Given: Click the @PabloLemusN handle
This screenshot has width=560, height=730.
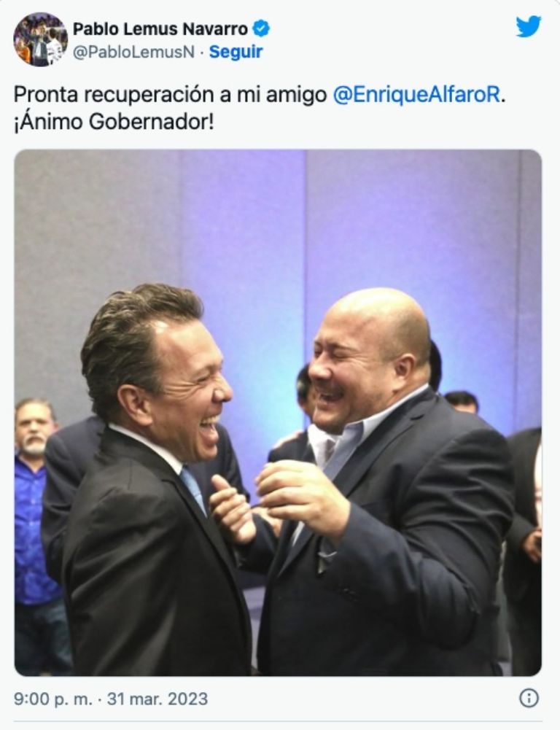Looking at the screenshot, I should 133,52.
